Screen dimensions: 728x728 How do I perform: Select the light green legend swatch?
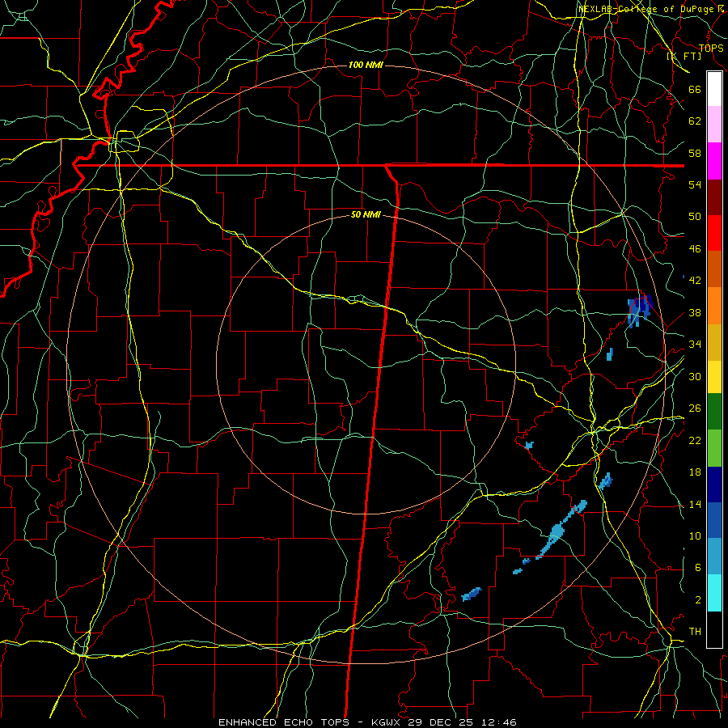(714, 448)
